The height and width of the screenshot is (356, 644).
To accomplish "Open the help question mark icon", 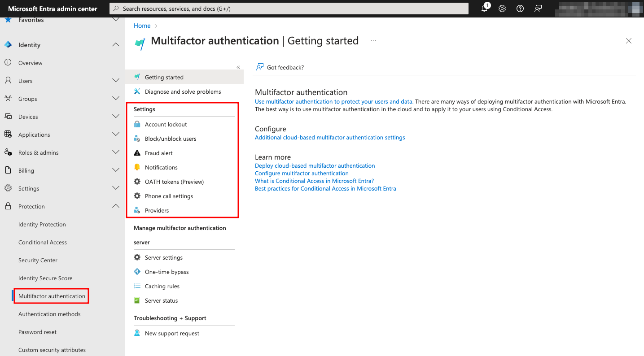I will click(x=520, y=9).
